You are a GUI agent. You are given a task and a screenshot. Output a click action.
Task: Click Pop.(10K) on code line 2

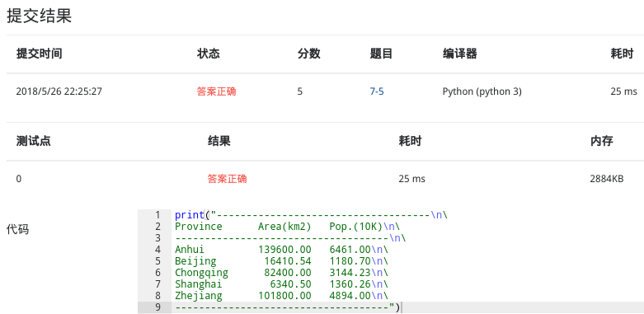click(356, 227)
